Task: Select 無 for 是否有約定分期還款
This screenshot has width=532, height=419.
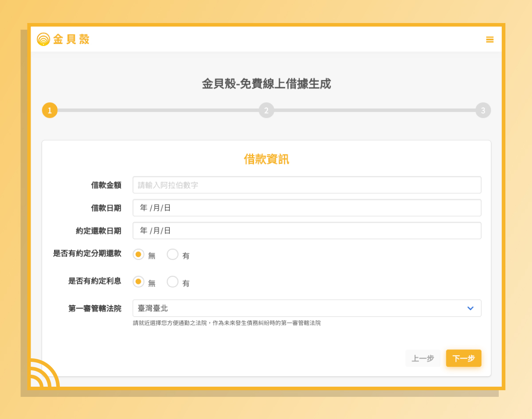Action: pos(138,255)
